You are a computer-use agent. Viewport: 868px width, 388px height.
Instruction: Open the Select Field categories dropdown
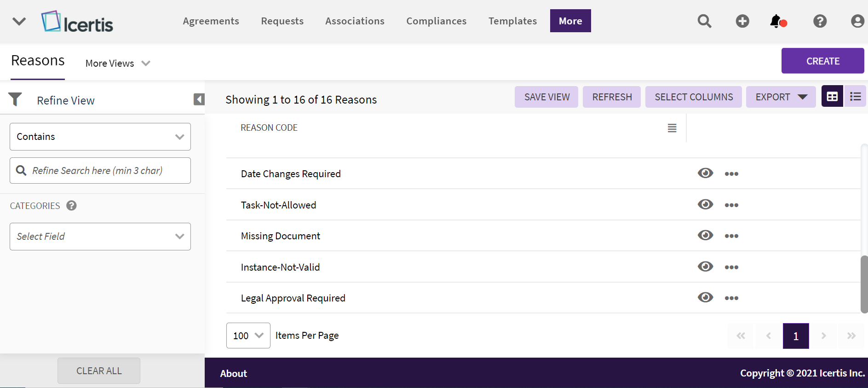(100, 237)
